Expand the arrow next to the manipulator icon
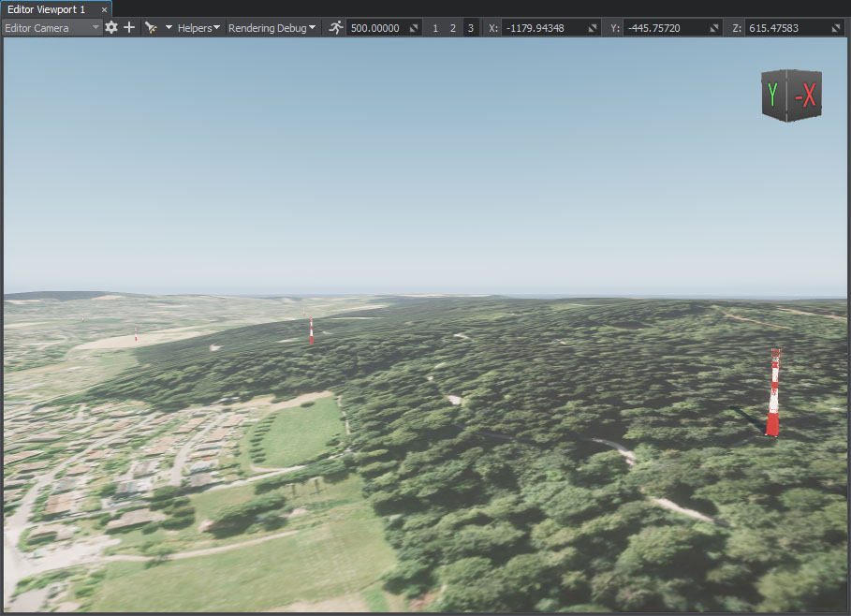Screen dimensions: 851x616 [169, 28]
